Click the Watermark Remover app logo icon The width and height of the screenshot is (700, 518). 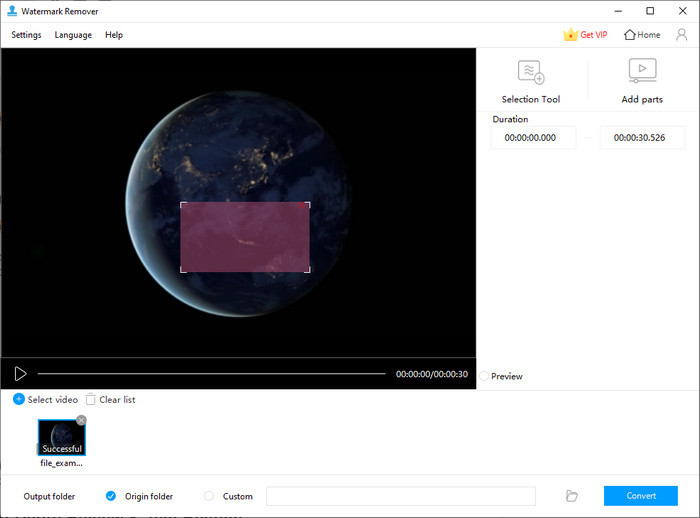12,11
